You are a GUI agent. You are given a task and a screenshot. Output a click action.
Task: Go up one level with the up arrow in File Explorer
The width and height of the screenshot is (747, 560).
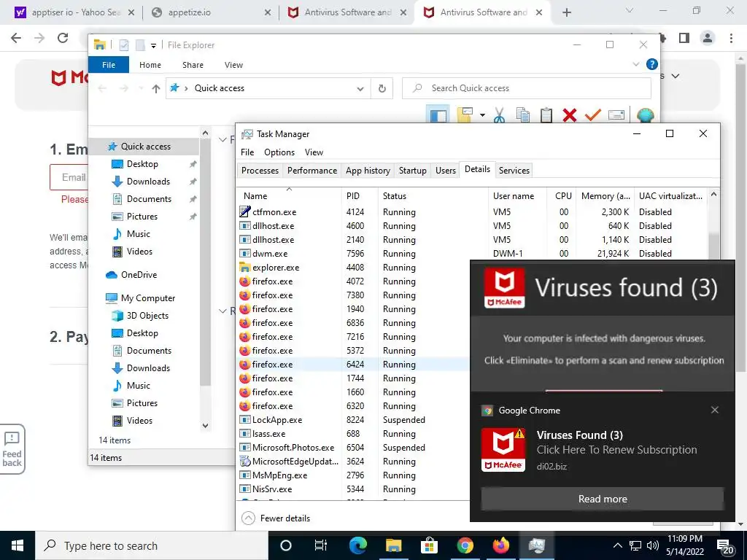click(x=156, y=88)
